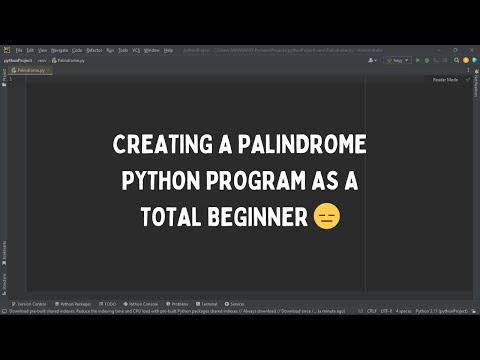Open the VCS menu
This screenshot has width=480, height=360.
pyautogui.click(x=136, y=50)
